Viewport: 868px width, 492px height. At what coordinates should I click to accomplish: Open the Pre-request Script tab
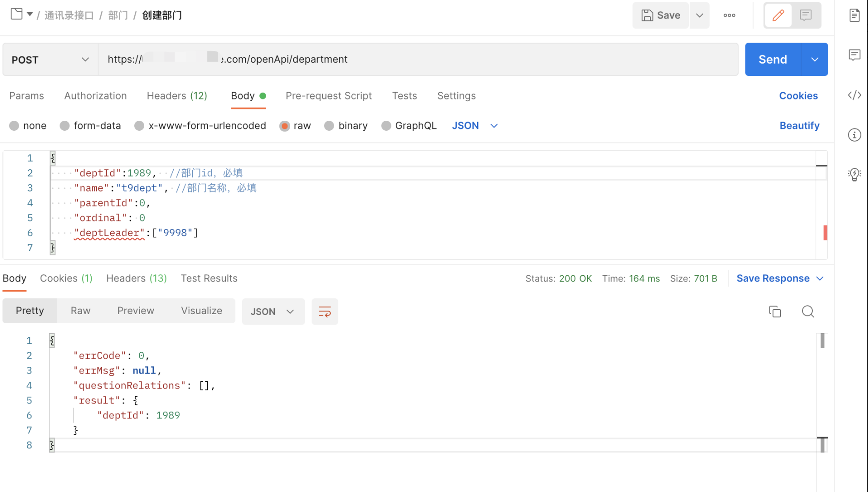point(328,96)
